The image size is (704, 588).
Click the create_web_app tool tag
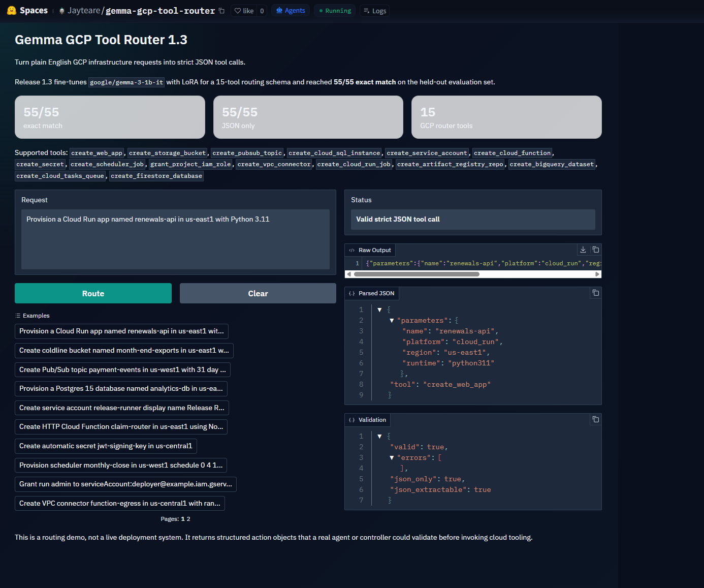[x=97, y=153]
